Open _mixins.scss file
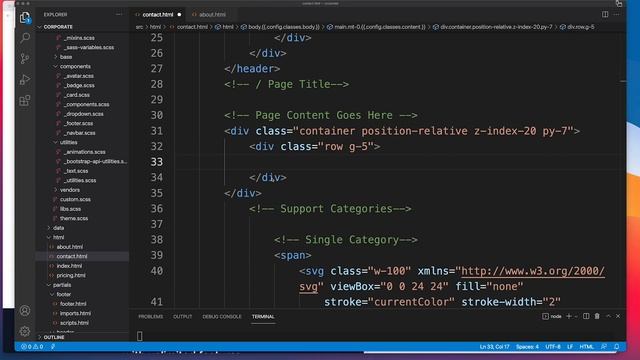The width and height of the screenshot is (640, 360). pyautogui.click(x=79, y=38)
